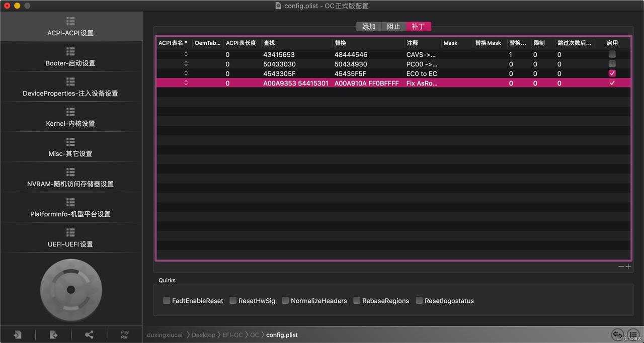Image resolution: width=644 pixels, height=343 pixels.
Task: Select find value 4543305F
Action: 279,73
